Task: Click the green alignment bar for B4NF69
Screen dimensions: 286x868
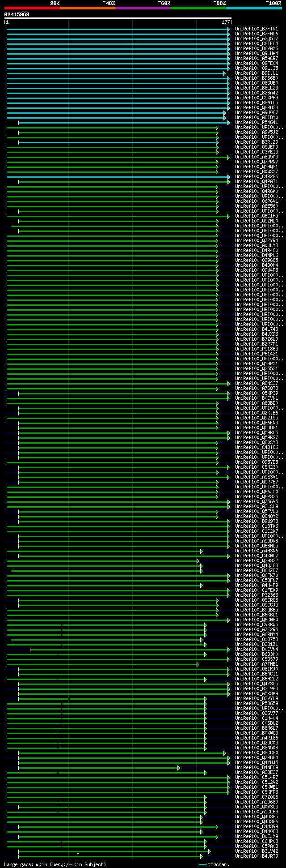Action: [x=99, y=768]
